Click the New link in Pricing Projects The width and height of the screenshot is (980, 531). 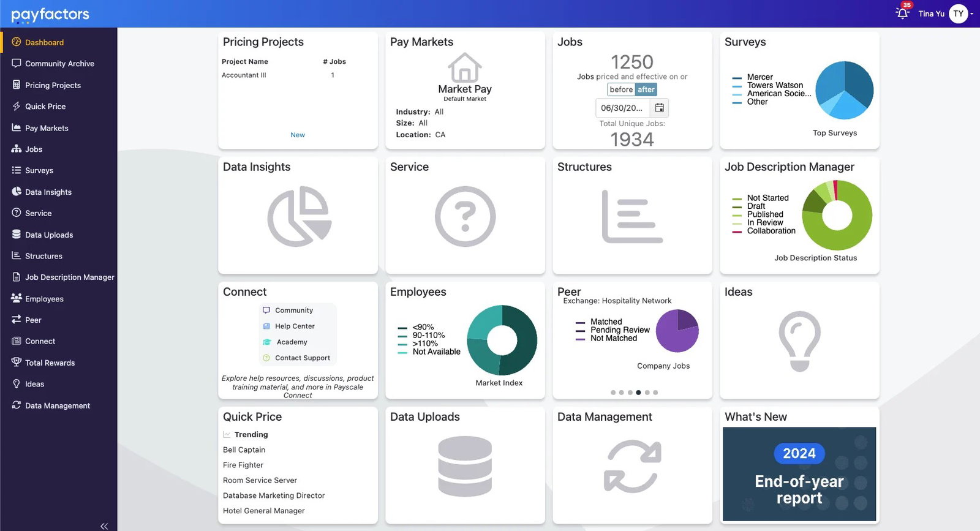click(298, 135)
